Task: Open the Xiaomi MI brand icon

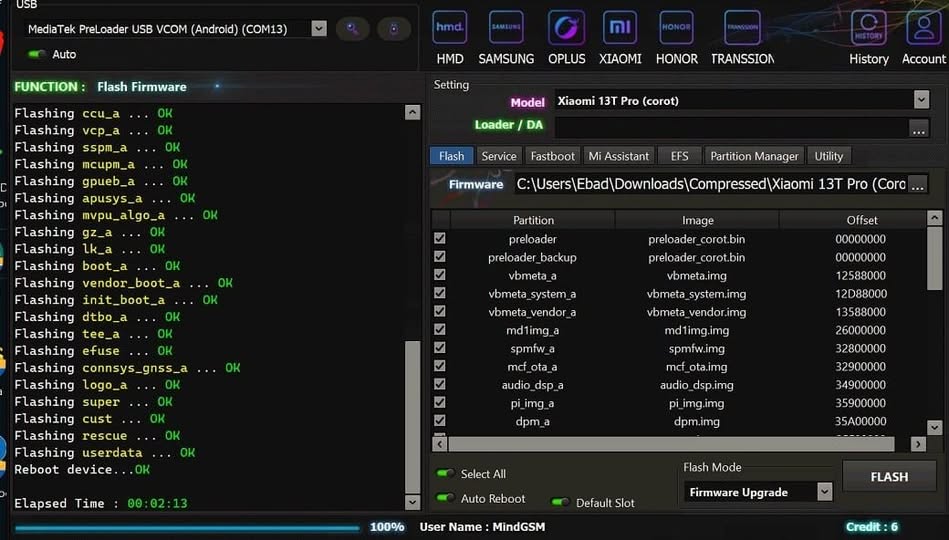Action: pyautogui.click(x=620, y=28)
